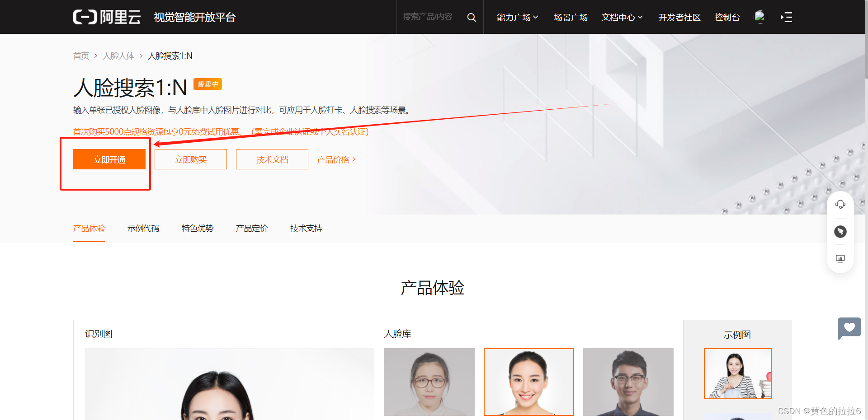Open the 产品定价 tab
The width and height of the screenshot is (868, 420).
(252, 229)
